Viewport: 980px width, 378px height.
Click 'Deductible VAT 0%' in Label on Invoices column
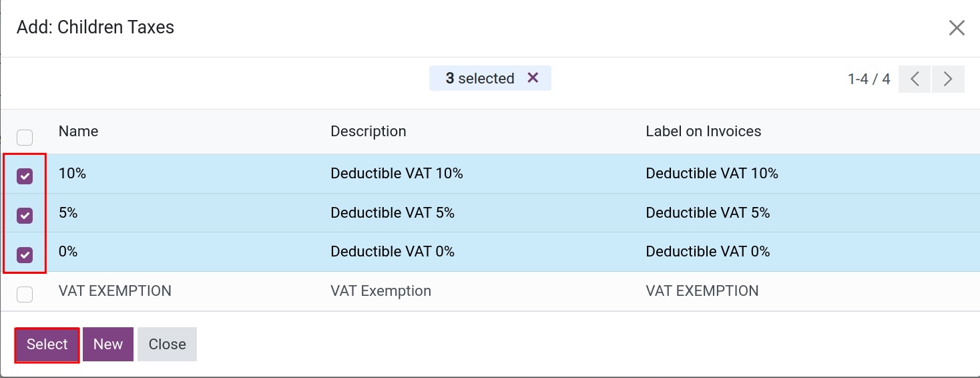(x=708, y=252)
